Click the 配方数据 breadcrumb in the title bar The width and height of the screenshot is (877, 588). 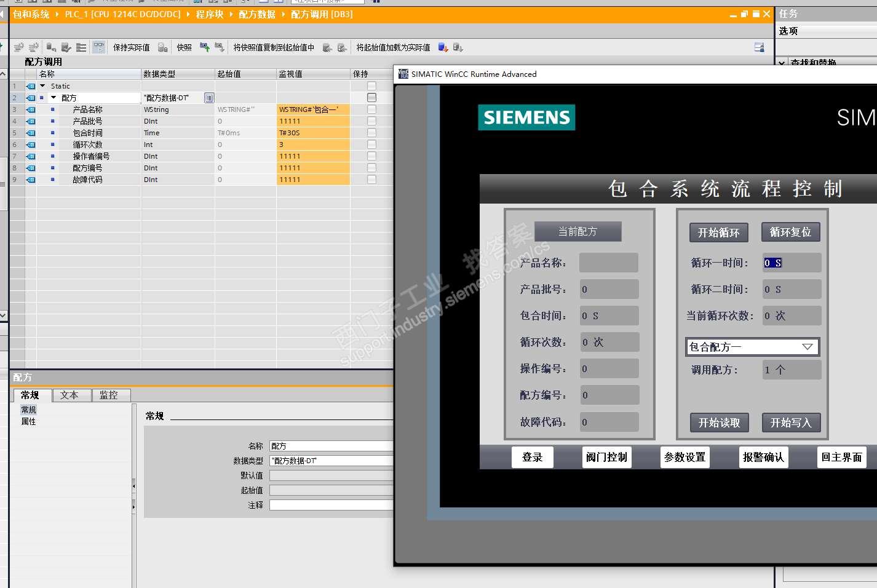coord(257,14)
